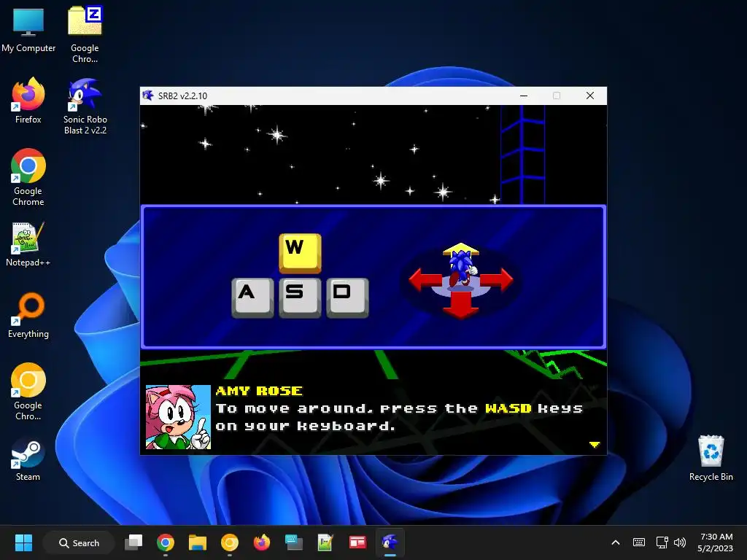
Task: Open the teal monitor app on taskbar
Action: (x=293, y=542)
